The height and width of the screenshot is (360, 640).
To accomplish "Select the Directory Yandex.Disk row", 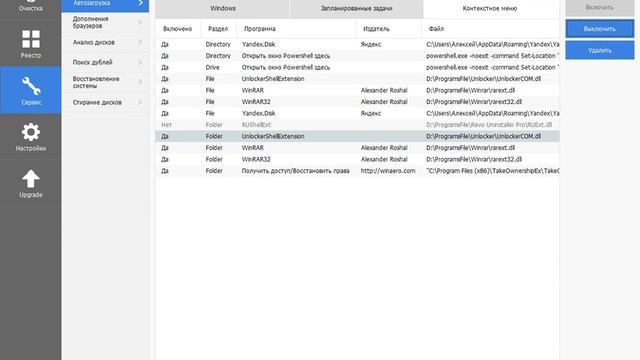I will pos(358,44).
